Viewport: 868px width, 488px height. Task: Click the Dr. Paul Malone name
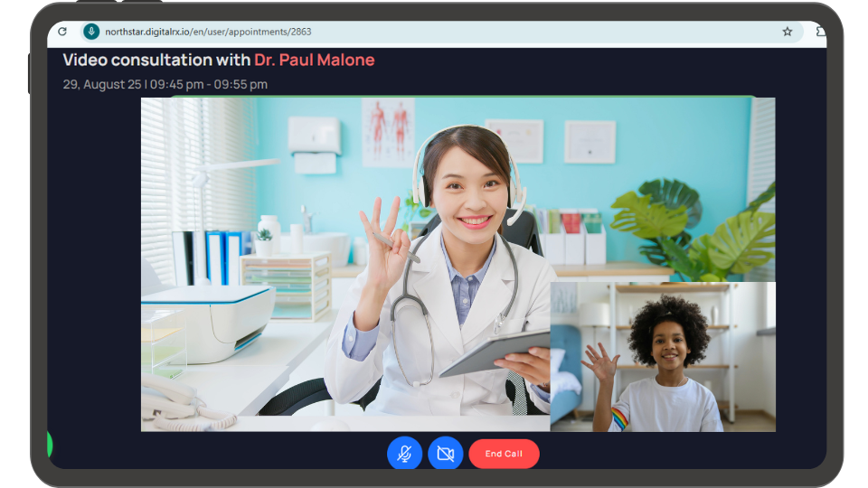[x=315, y=60]
